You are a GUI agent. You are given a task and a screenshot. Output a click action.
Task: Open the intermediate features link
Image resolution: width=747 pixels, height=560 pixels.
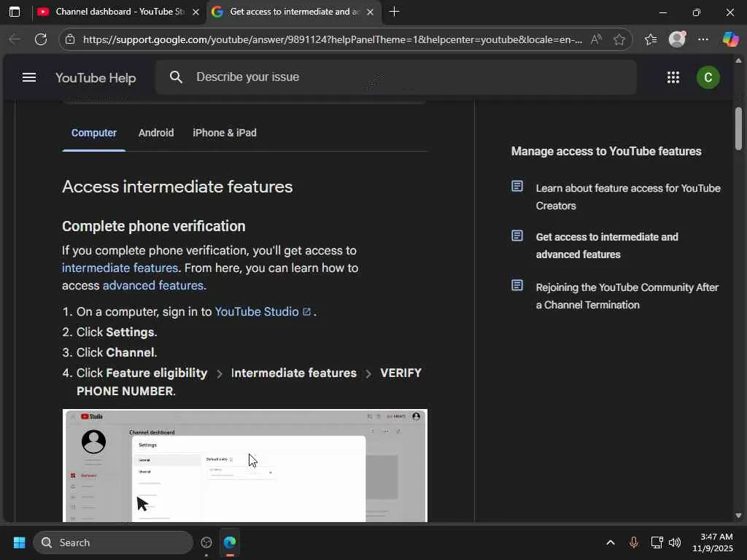120,268
